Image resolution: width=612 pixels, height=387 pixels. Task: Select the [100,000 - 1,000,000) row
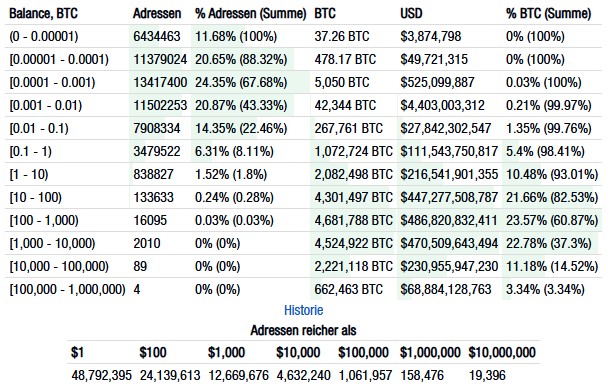click(x=303, y=289)
